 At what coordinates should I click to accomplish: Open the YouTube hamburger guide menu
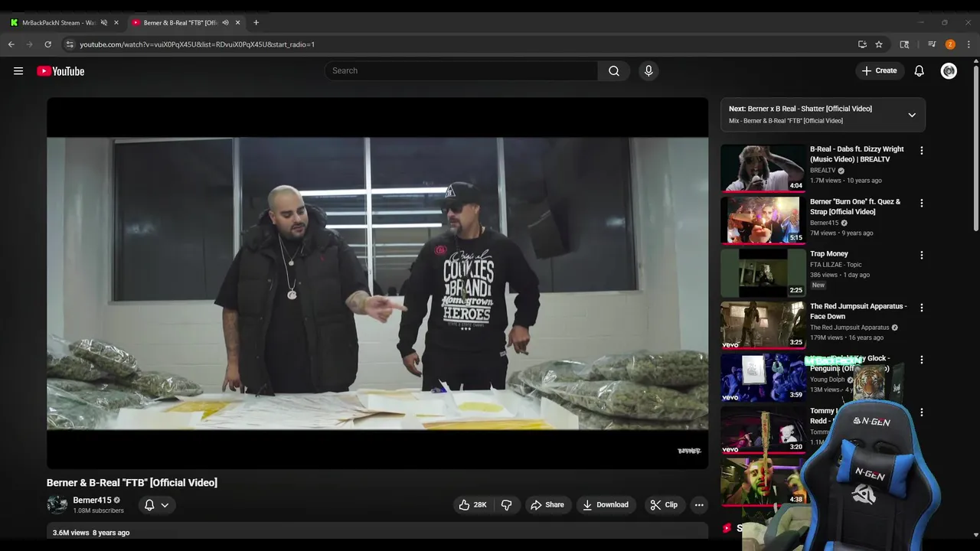[18, 71]
